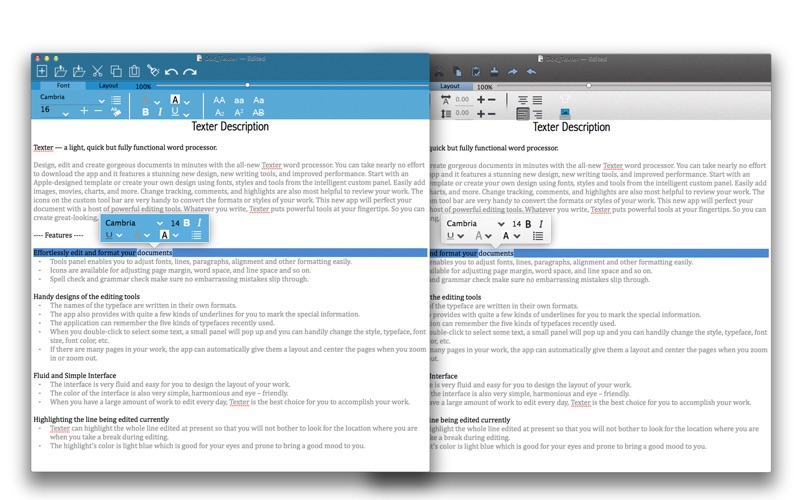800x500 pixels.
Task: Increase character spacing with plus in the gray window
Action: (481, 100)
